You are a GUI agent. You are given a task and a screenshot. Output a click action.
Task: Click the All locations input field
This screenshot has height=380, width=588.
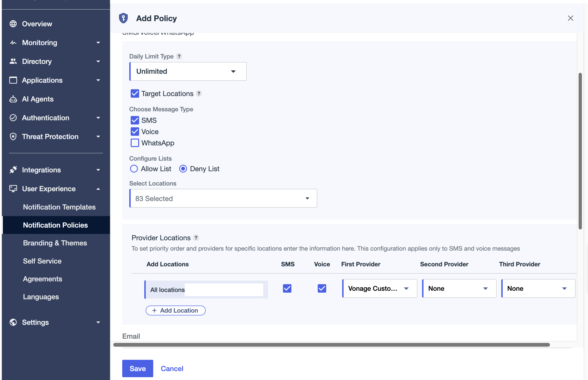pos(206,289)
